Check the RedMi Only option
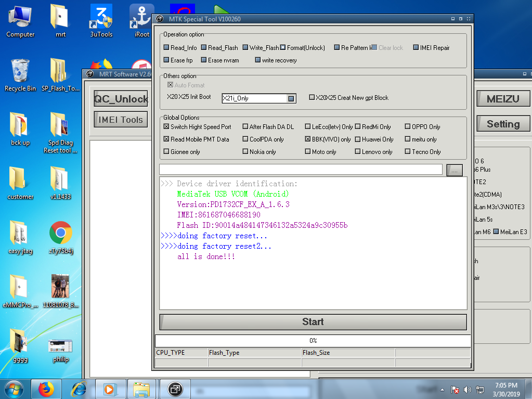The image size is (532, 399). [x=358, y=126]
